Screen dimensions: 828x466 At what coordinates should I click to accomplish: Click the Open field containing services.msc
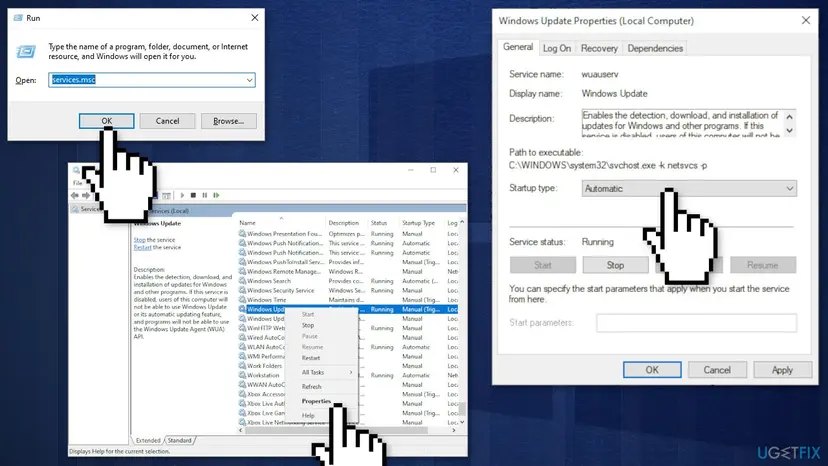tap(152, 80)
